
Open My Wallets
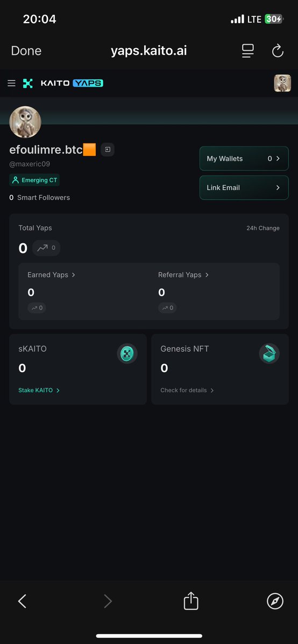(244, 158)
